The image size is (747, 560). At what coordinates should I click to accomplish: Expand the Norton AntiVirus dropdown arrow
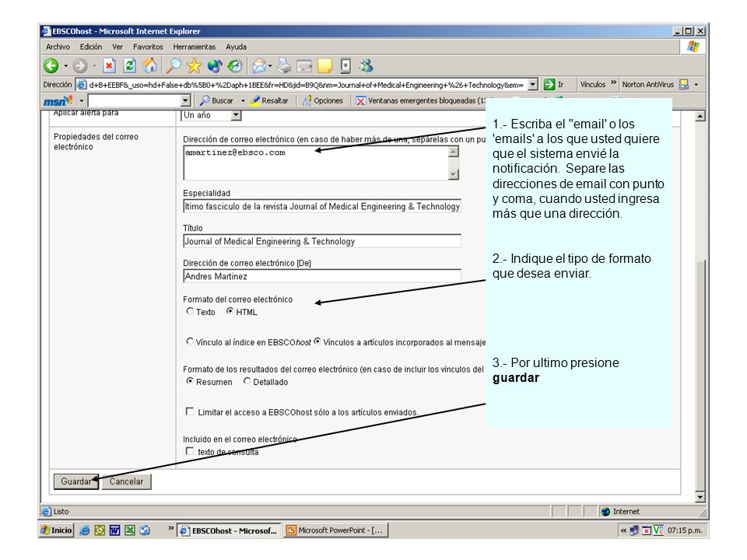click(696, 85)
